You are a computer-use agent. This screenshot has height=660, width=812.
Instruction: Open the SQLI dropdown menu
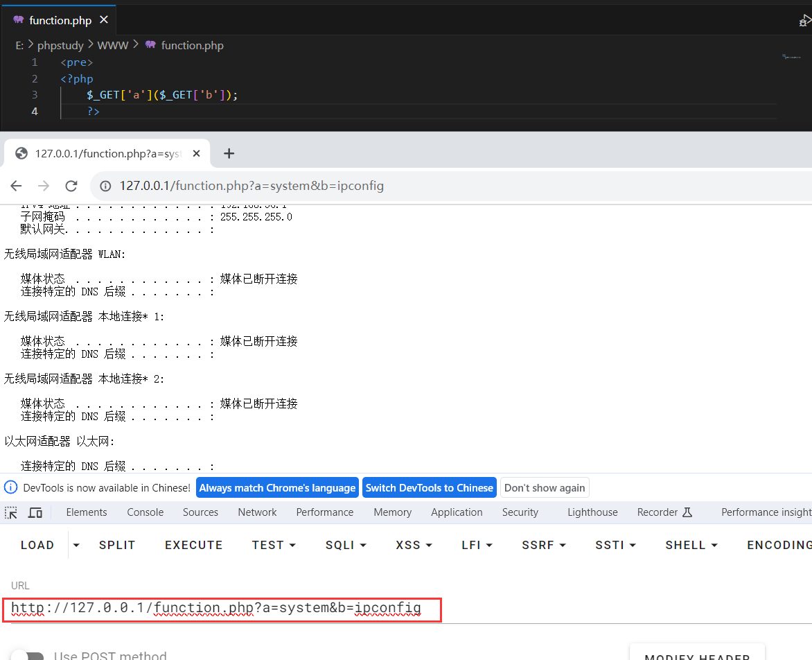[346, 545]
